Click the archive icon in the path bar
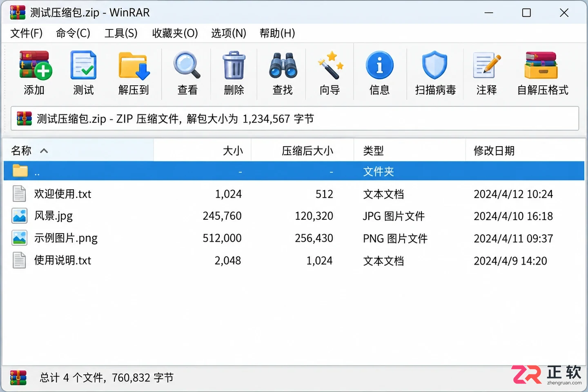The height and width of the screenshot is (392, 588). (x=24, y=118)
